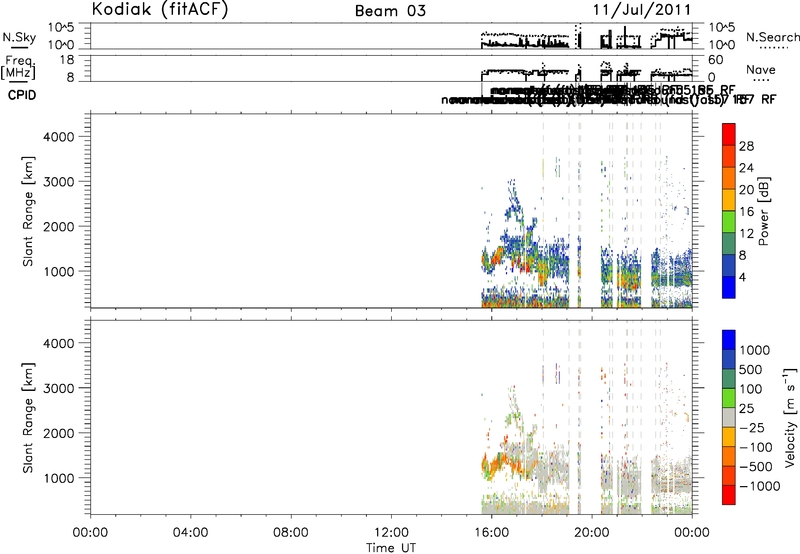This screenshot has height=554, width=800.
Task: Select the 'Freq. [MHz]' axis label
Action: [x=19, y=67]
